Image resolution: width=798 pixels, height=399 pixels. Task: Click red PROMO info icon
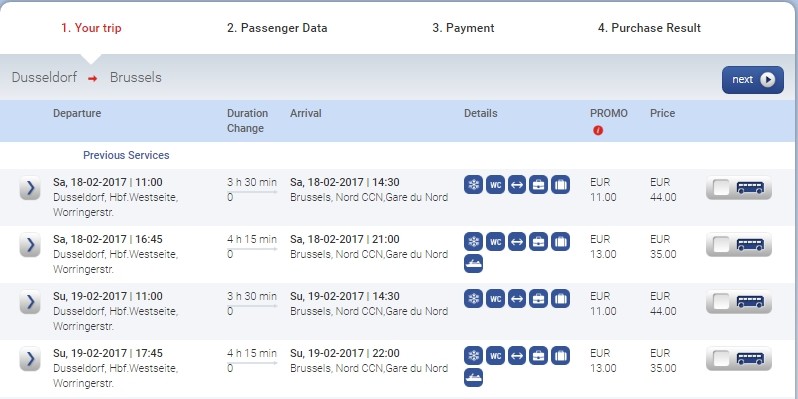[598, 130]
